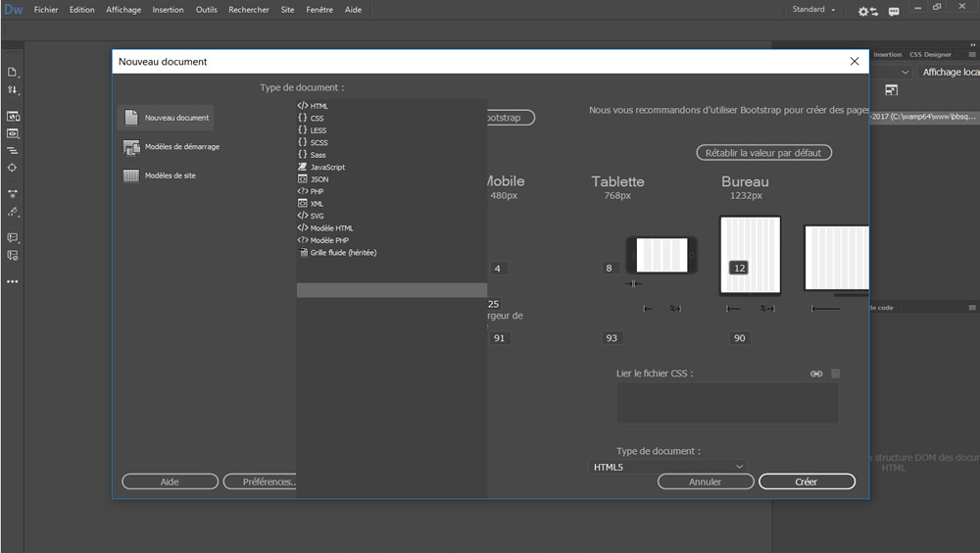The image size is (980, 553).
Task: Open the Fichier menu
Action: (x=46, y=10)
